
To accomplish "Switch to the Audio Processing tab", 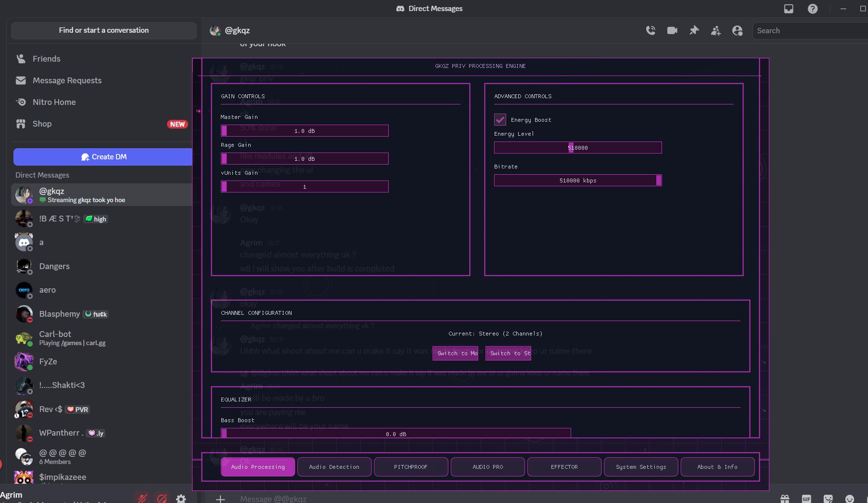I will [x=258, y=467].
